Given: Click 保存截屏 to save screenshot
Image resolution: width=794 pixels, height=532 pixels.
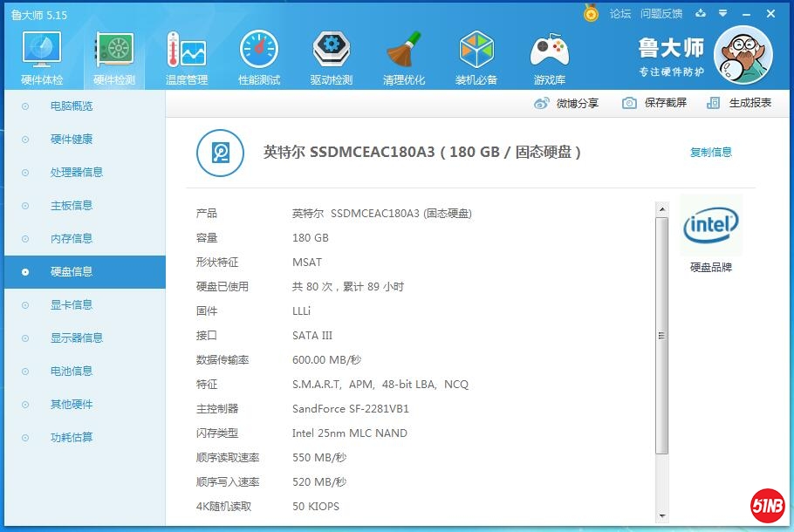Looking at the screenshot, I should pos(654,103).
